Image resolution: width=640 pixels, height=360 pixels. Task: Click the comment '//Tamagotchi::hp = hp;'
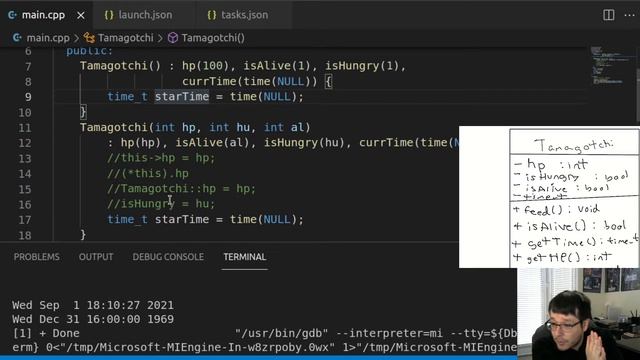point(182,189)
